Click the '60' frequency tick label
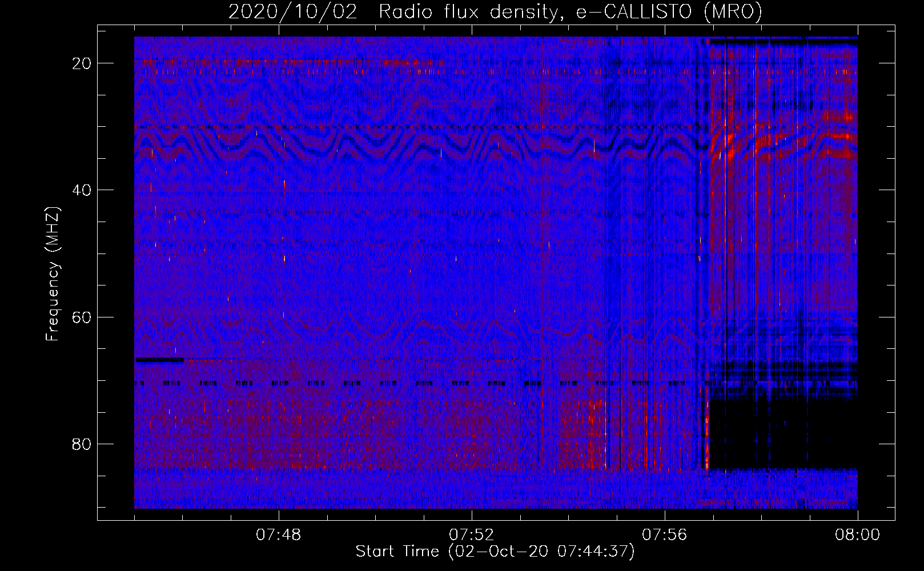The height and width of the screenshot is (571, 924). pyautogui.click(x=82, y=317)
